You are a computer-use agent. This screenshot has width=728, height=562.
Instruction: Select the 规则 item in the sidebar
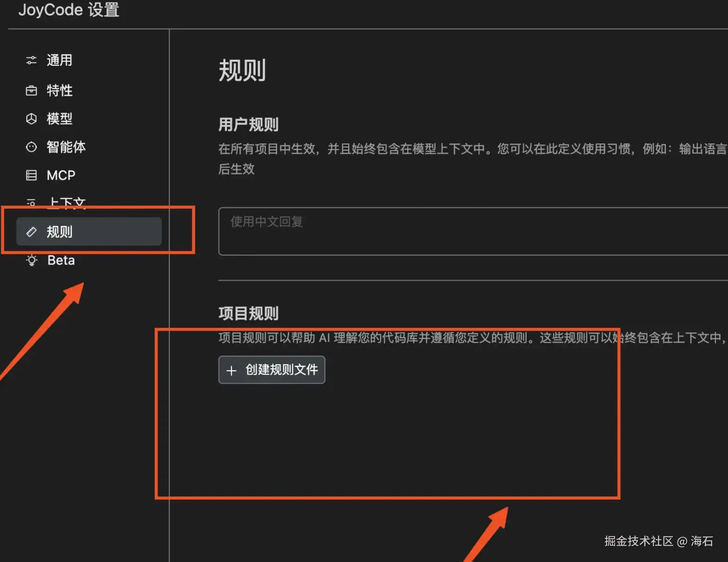point(89,231)
